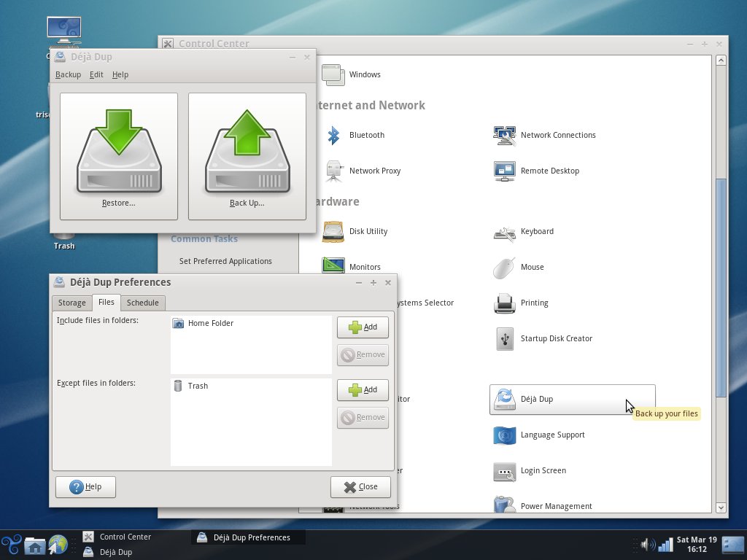Open Network Connections icon in Control Center
Screen dimensions: 747x560
click(x=504, y=135)
